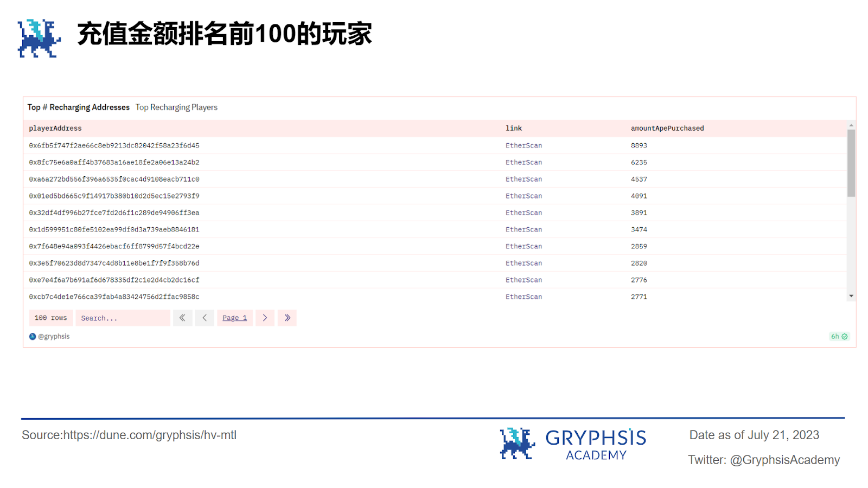Select address 0x6fb5f747f2ae66c8eb9213dc82042f58a23f6d45
Viewport: 868px width, 488px height.
click(114, 145)
